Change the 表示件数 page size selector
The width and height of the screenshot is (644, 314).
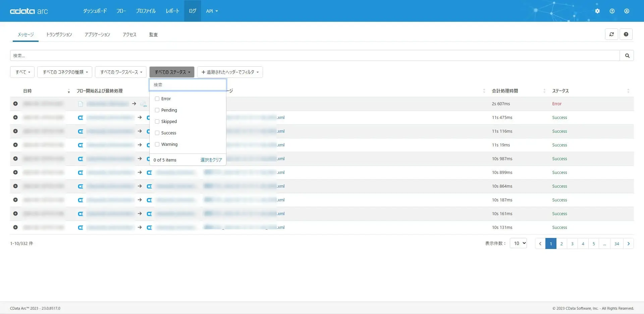(x=518, y=243)
